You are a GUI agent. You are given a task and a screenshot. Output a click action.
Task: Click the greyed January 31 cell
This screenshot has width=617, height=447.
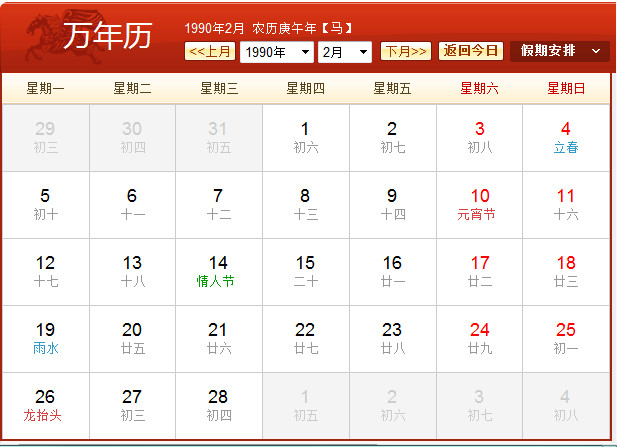[218, 137]
